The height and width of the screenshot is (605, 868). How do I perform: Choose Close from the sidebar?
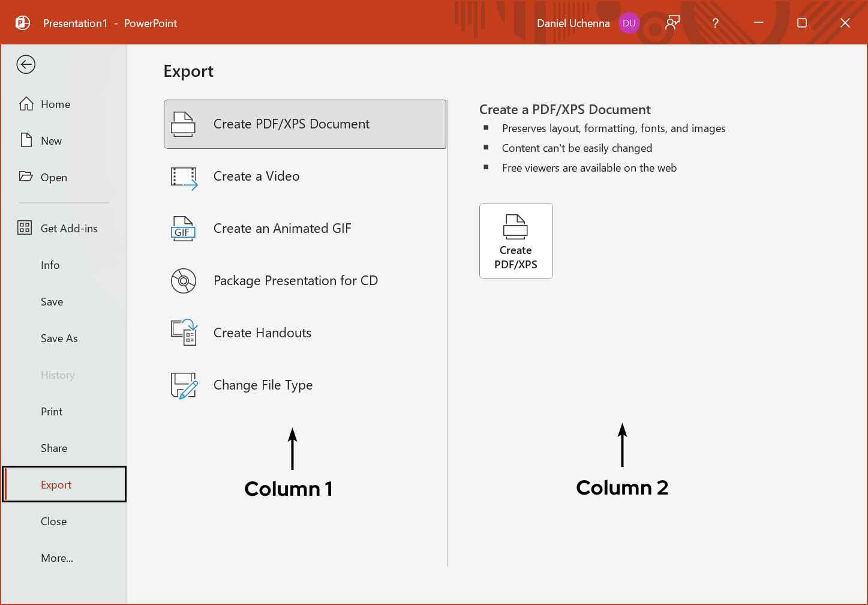(x=53, y=521)
